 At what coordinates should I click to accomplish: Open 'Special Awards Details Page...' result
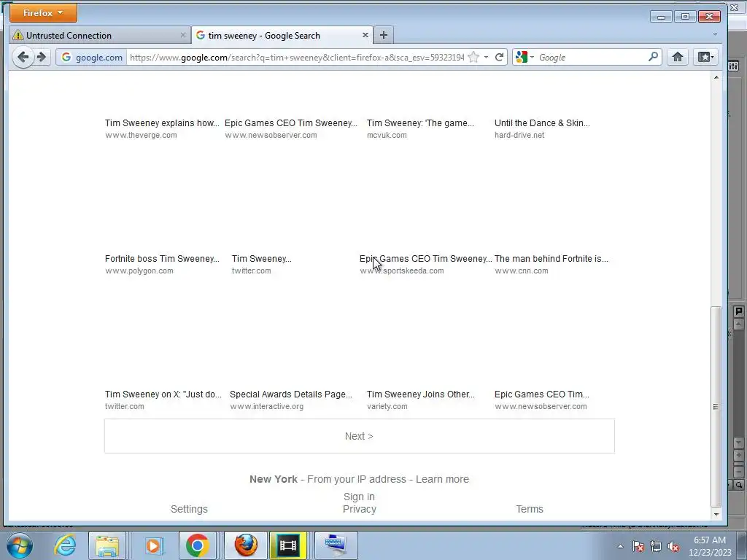(x=291, y=394)
